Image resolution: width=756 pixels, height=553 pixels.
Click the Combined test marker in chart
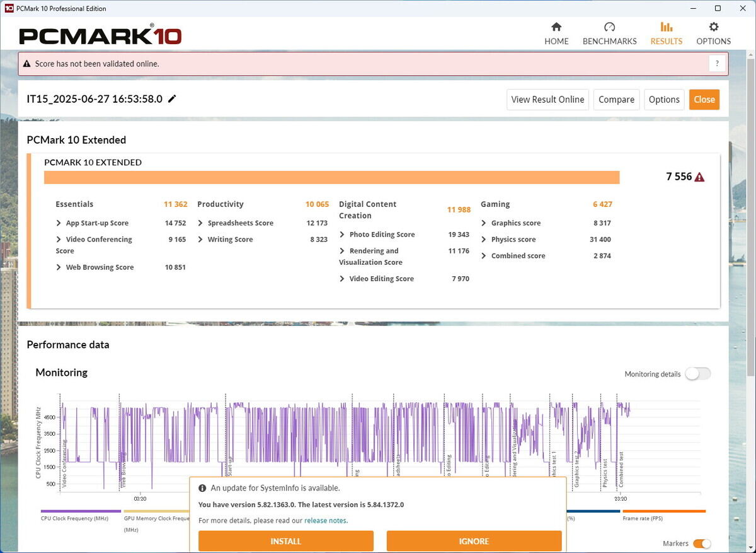621,469
